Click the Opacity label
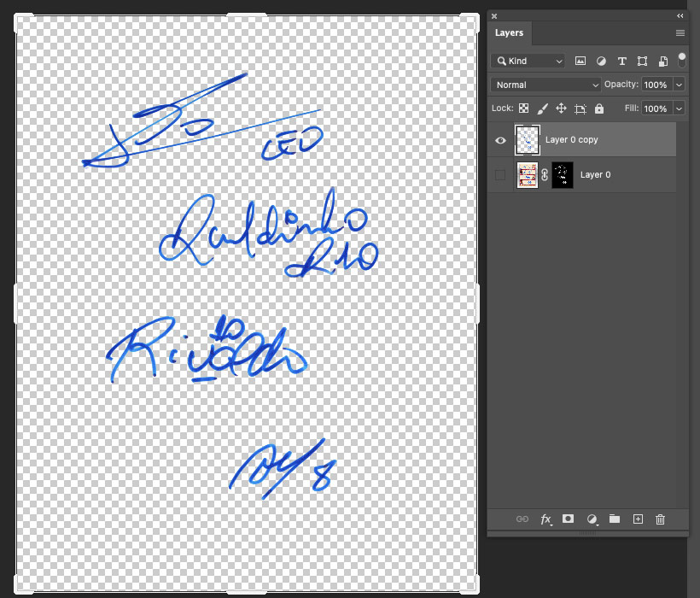 [621, 85]
